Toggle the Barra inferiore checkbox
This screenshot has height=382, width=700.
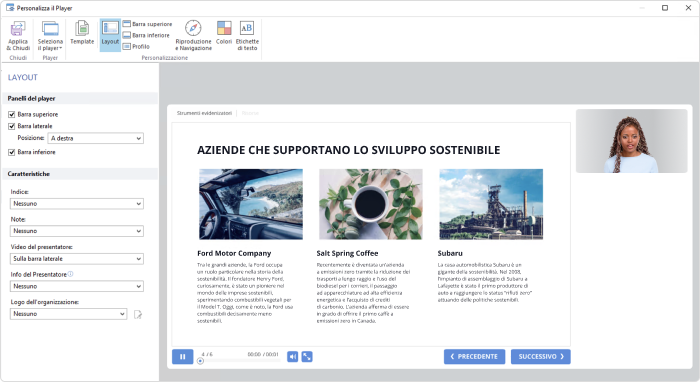pos(12,152)
